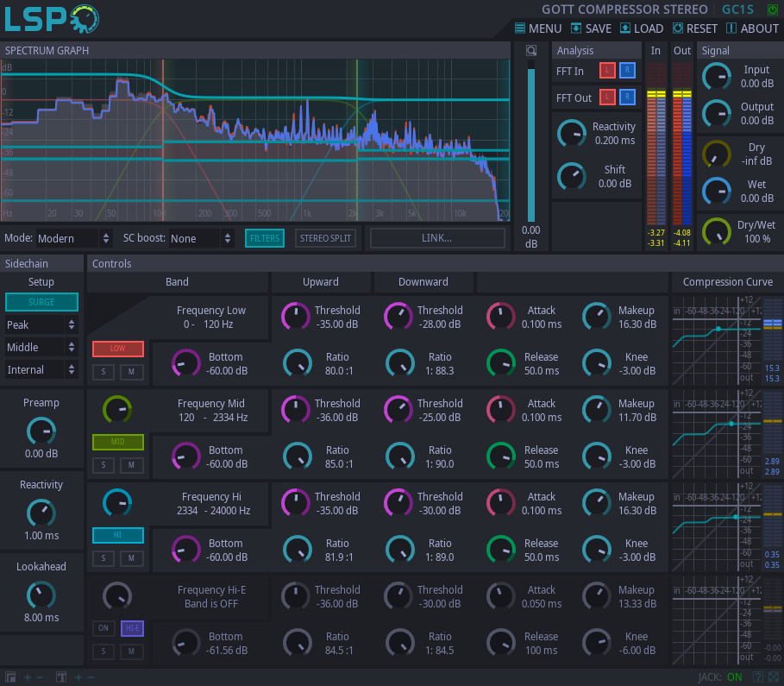This screenshot has width=784, height=686.
Task: Click the green power icon top-right
Action: coord(773,9)
